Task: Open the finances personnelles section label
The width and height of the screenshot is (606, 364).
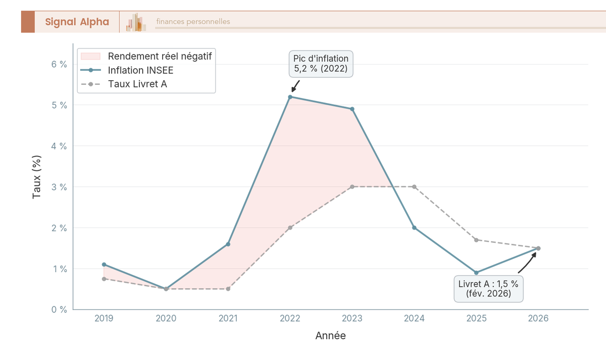Action: click(x=193, y=22)
